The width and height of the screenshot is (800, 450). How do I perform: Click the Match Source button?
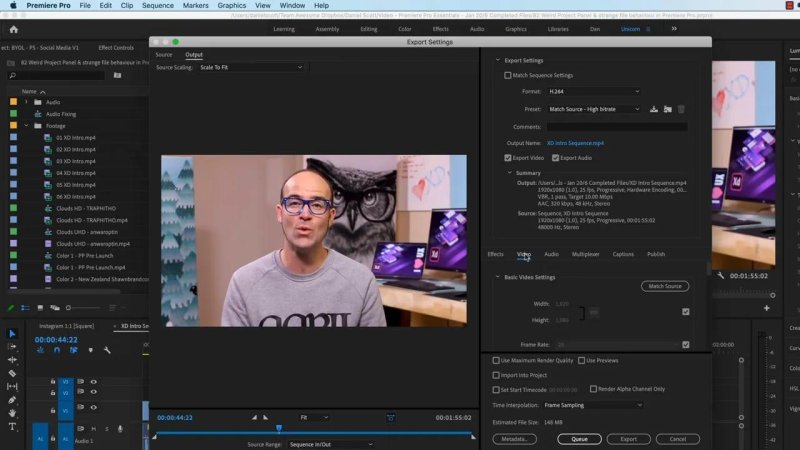(665, 286)
